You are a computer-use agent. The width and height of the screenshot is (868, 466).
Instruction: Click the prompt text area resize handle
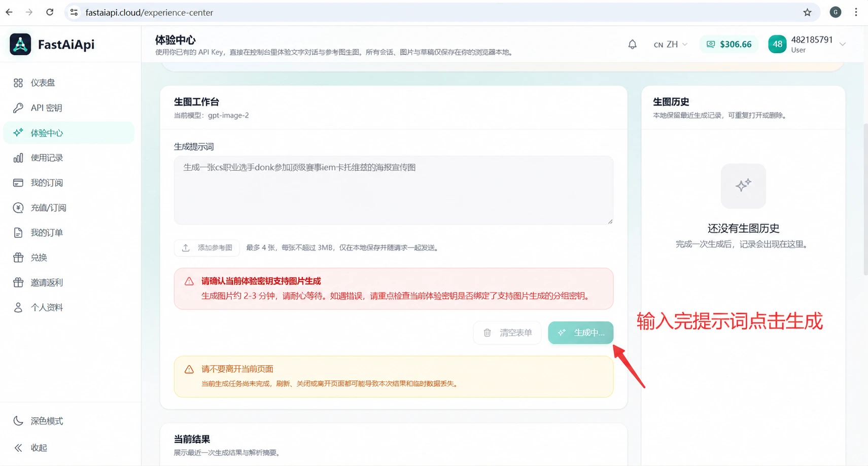click(610, 221)
